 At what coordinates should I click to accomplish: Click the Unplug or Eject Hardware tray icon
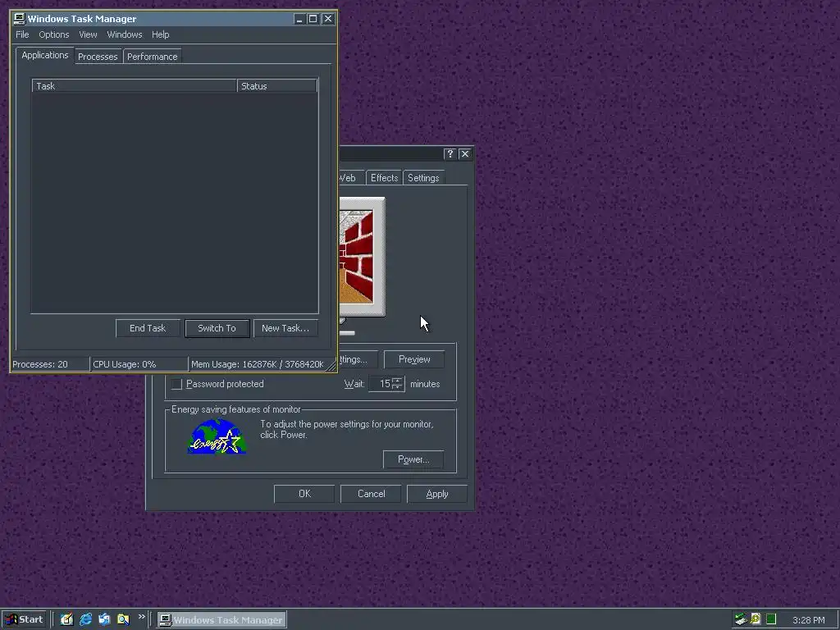[x=741, y=619]
